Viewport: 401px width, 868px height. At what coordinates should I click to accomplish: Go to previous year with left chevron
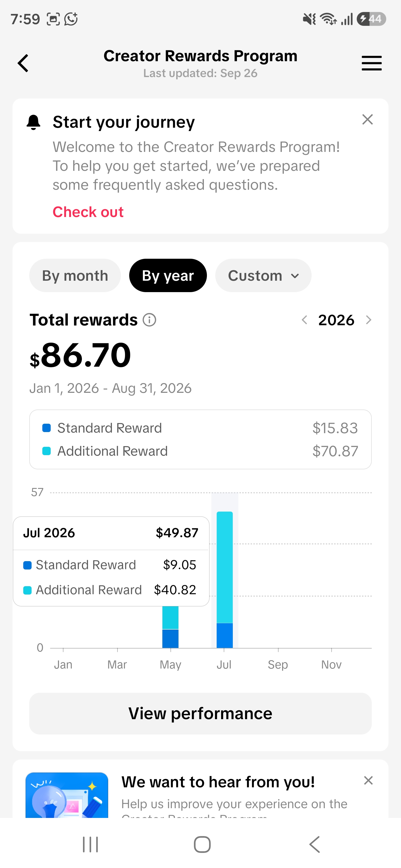tap(304, 320)
